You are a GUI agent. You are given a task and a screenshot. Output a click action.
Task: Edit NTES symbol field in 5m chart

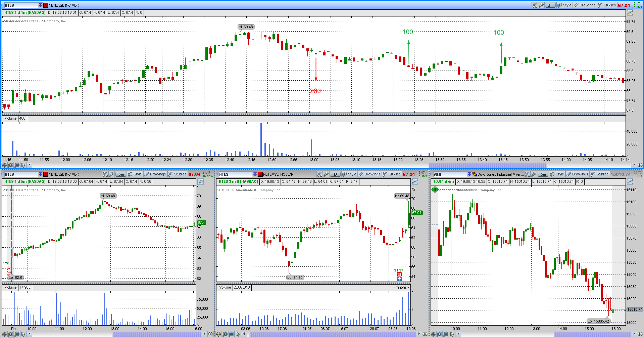[x=21, y=174]
